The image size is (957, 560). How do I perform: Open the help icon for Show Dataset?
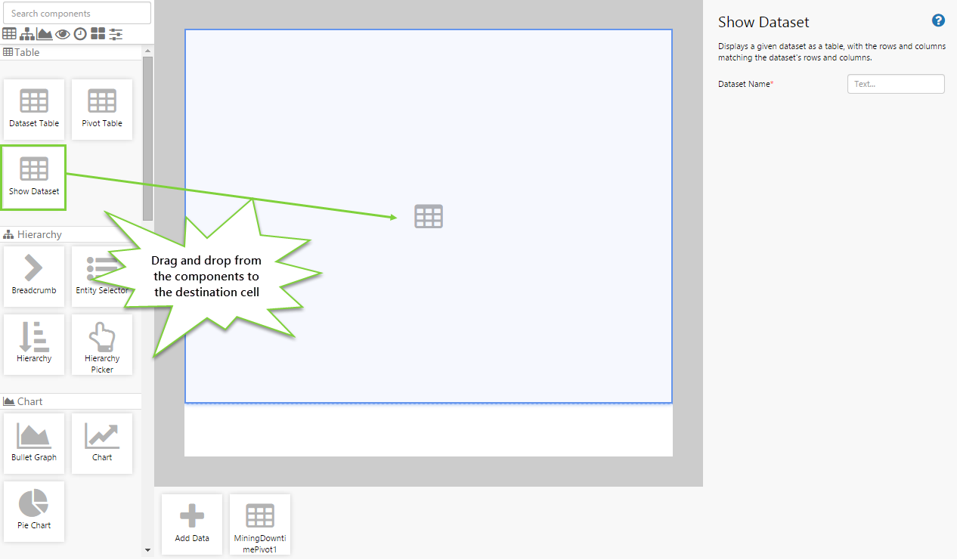938,21
